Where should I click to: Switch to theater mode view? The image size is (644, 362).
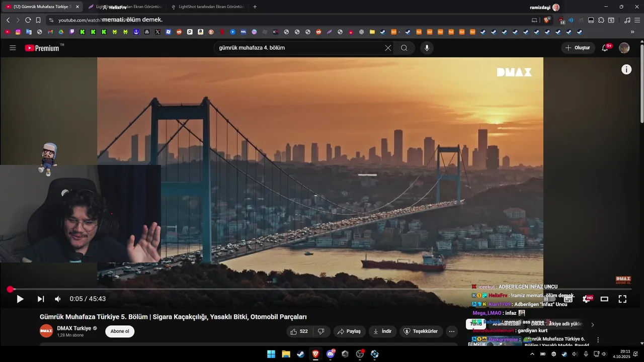[604, 299]
